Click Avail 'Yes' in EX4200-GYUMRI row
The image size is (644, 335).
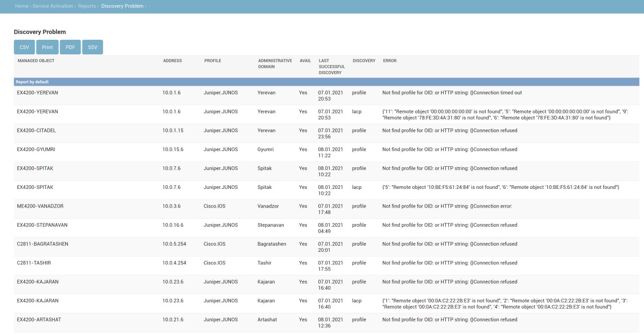[x=303, y=150]
